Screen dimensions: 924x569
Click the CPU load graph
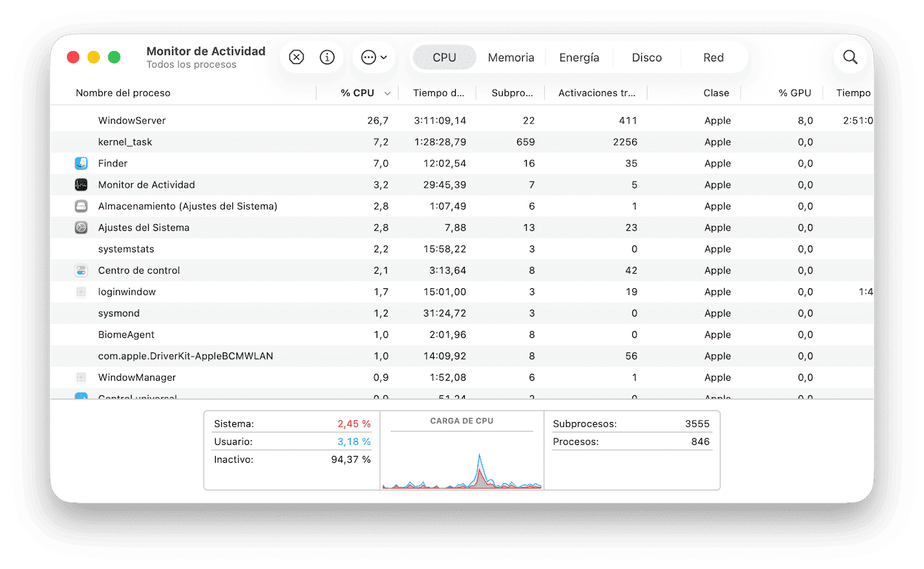(x=462, y=451)
